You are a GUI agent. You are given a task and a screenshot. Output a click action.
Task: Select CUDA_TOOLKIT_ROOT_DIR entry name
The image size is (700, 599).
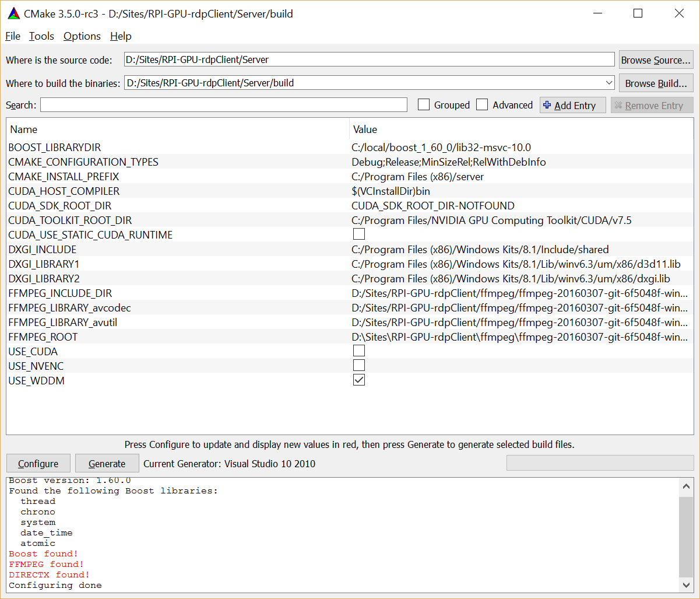click(x=70, y=220)
